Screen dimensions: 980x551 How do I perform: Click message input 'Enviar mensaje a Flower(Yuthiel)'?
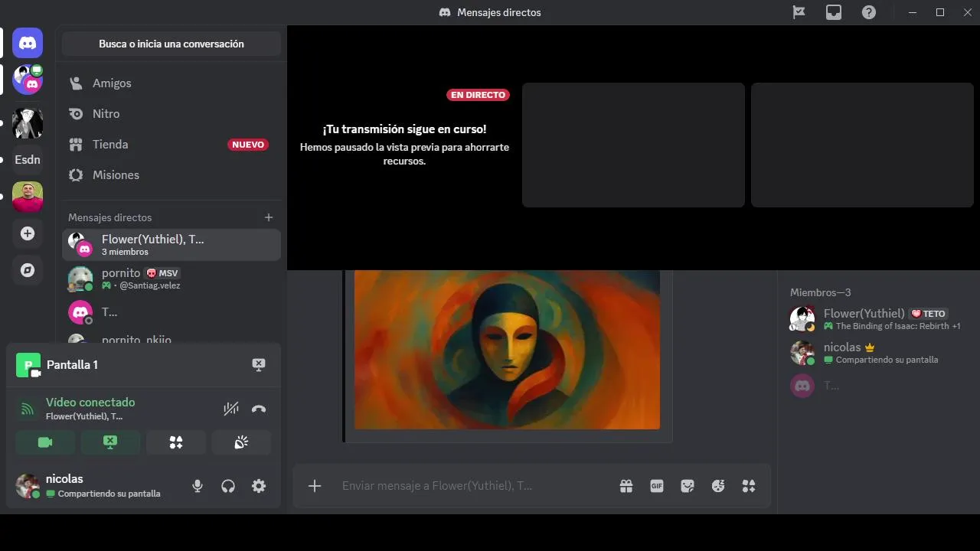(x=475, y=486)
